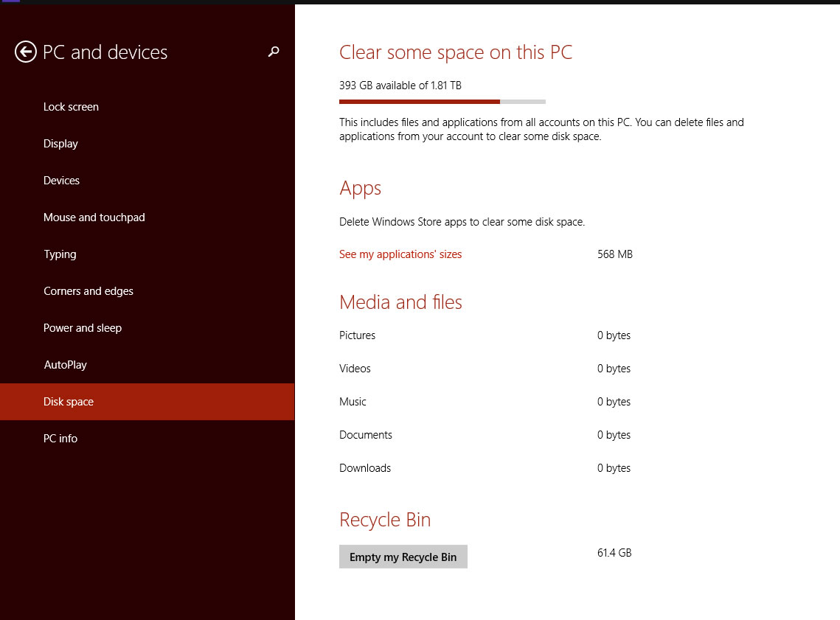This screenshot has width=840, height=620.
Task: Select Devices from the sidebar
Action: (x=61, y=180)
